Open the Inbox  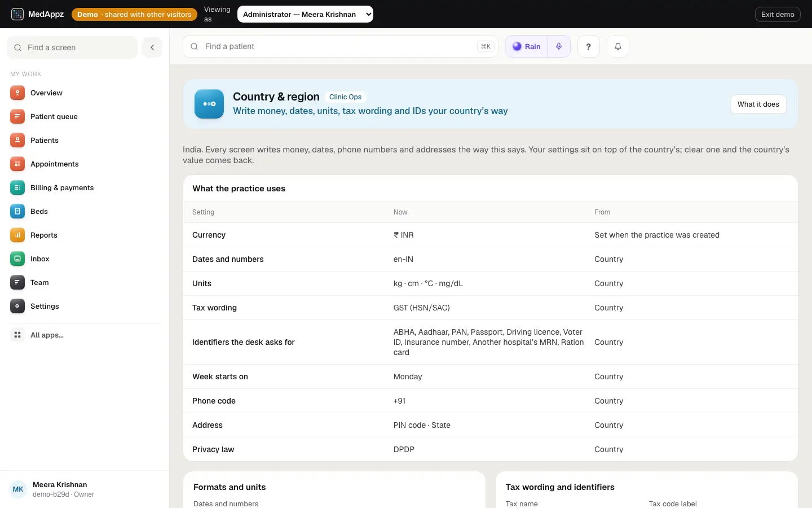pyautogui.click(x=85, y=259)
